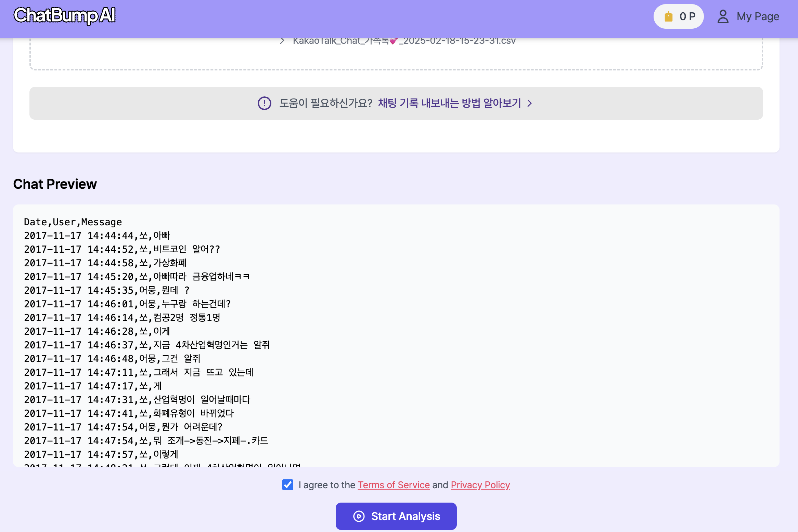Screen dimensions: 798x532
Task: Open the Terms of Service link
Action: pos(394,485)
